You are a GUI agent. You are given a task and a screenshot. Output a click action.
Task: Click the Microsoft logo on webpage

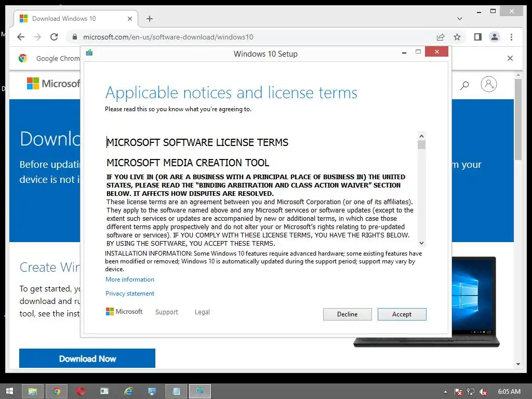click(54, 84)
